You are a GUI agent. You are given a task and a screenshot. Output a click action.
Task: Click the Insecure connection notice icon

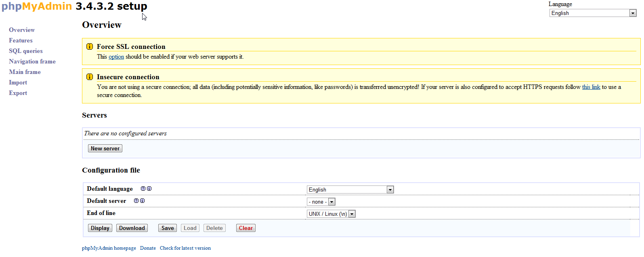tap(90, 77)
